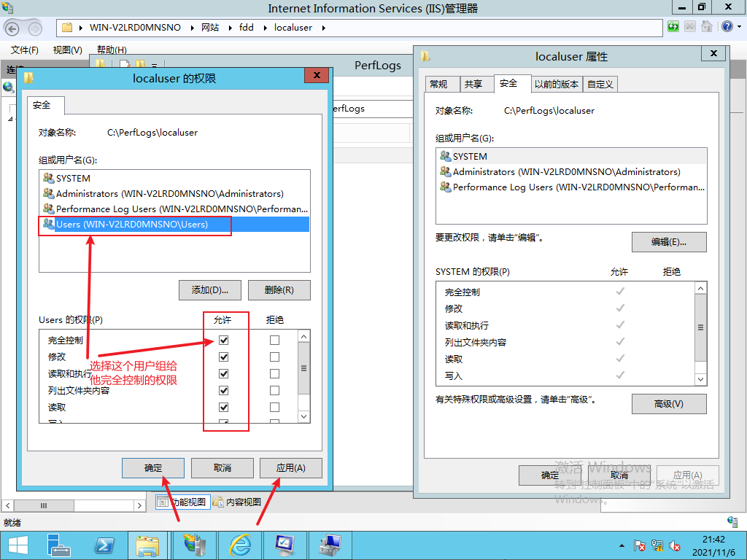Click 取消 in the permissions dialog
Screen dimensions: 747x560
(222, 468)
